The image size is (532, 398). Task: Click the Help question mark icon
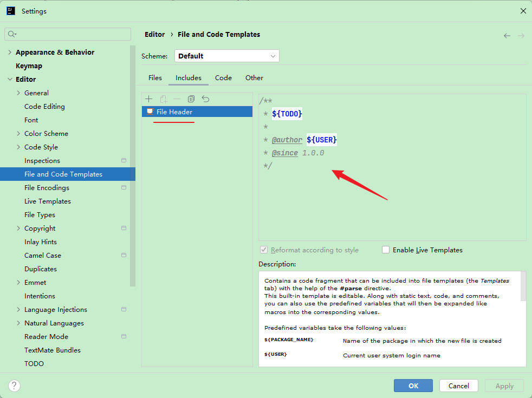tap(15, 386)
